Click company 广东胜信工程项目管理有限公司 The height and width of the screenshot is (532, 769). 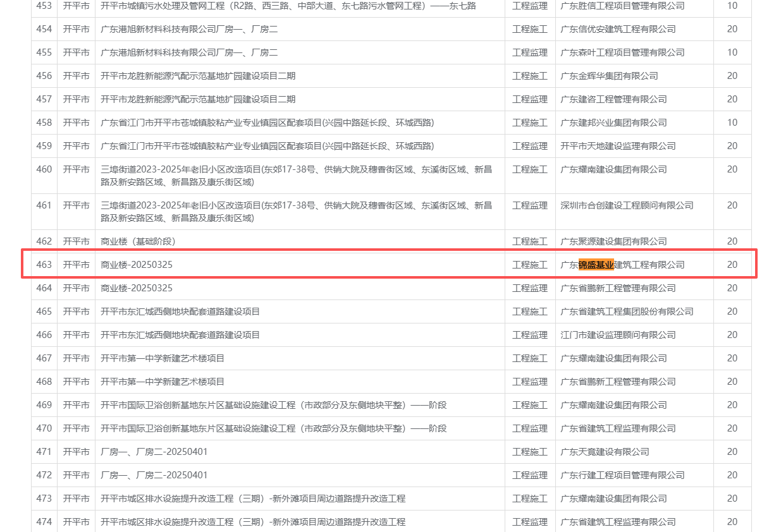(x=622, y=6)
